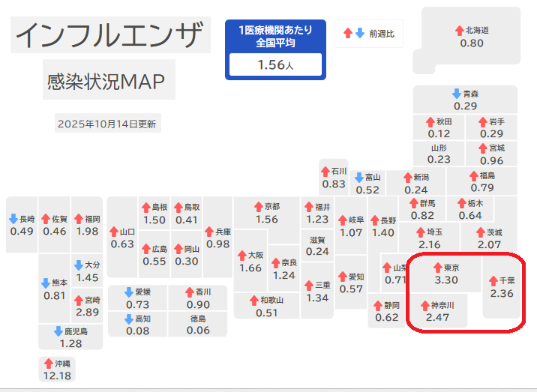Screen dimensions: 537x392
Task: Click the blue down arrow beside 長崎
Action: (x=13, y=219)
